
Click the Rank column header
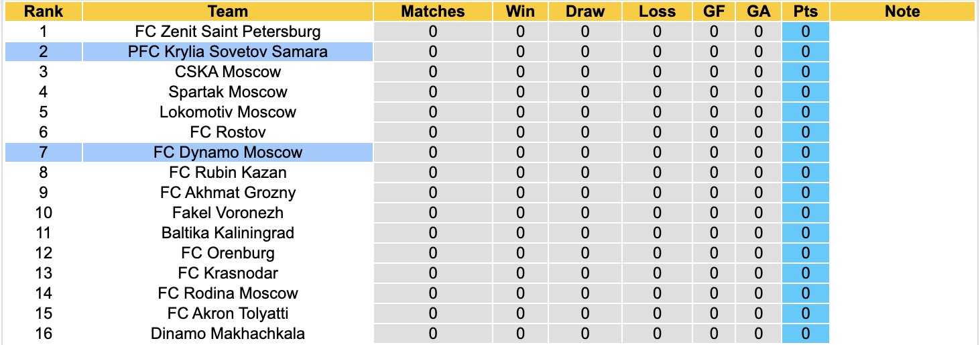[x=44, y=11]
